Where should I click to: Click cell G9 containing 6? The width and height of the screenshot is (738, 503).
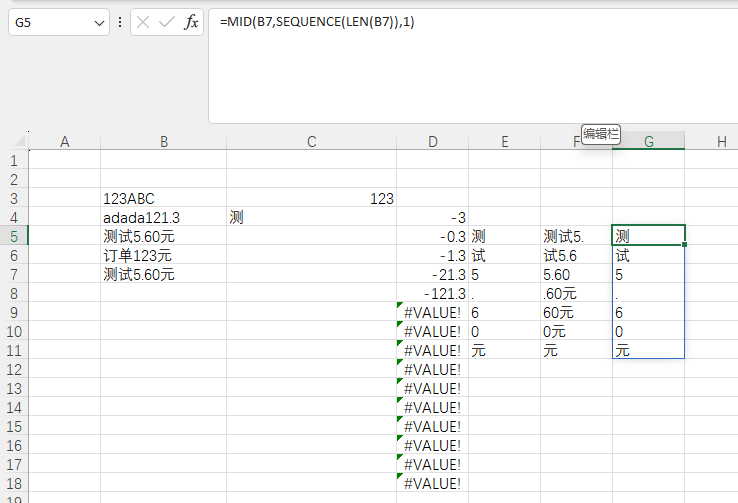click(649, 312)
